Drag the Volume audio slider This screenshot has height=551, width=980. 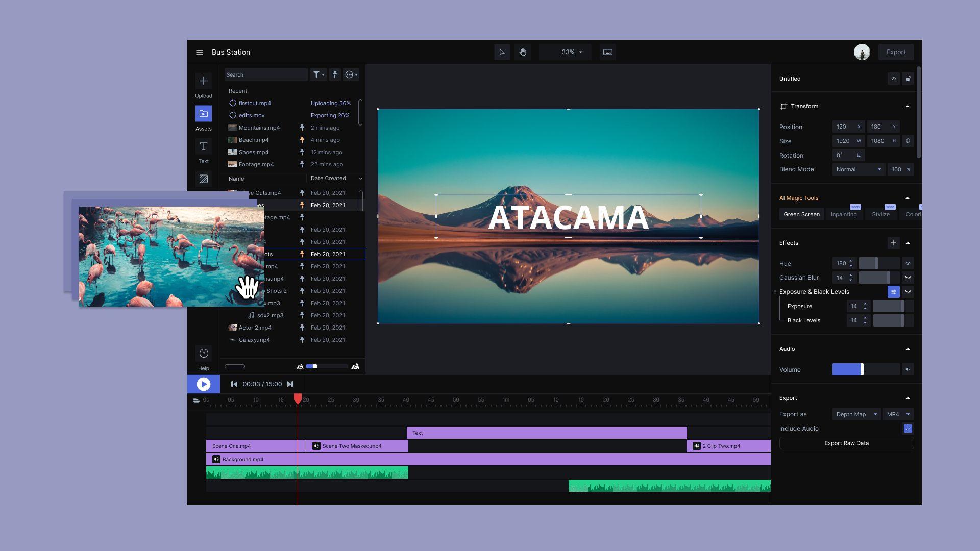tap(862, 370)
